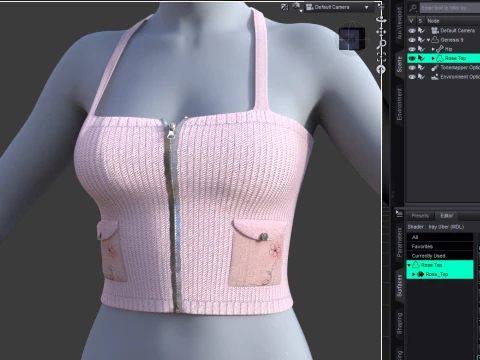Image resolution: width=480 pixels, height=360 pixels.
Task: Toggle selectability of Tonemapper Options
Action: [421, 68]
